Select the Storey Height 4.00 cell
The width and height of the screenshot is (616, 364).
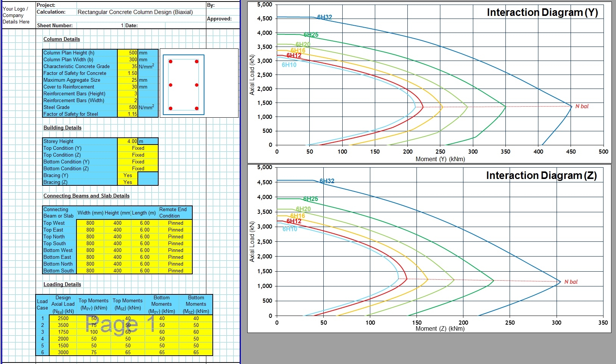click(128, 142)
